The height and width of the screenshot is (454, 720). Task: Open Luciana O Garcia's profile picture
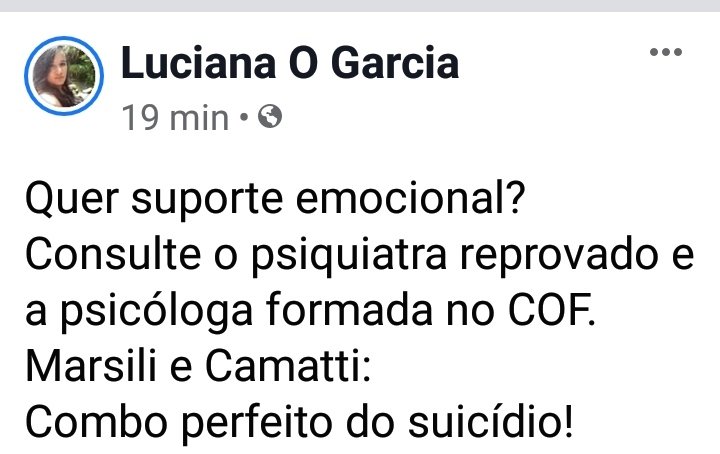pos(64,76)
